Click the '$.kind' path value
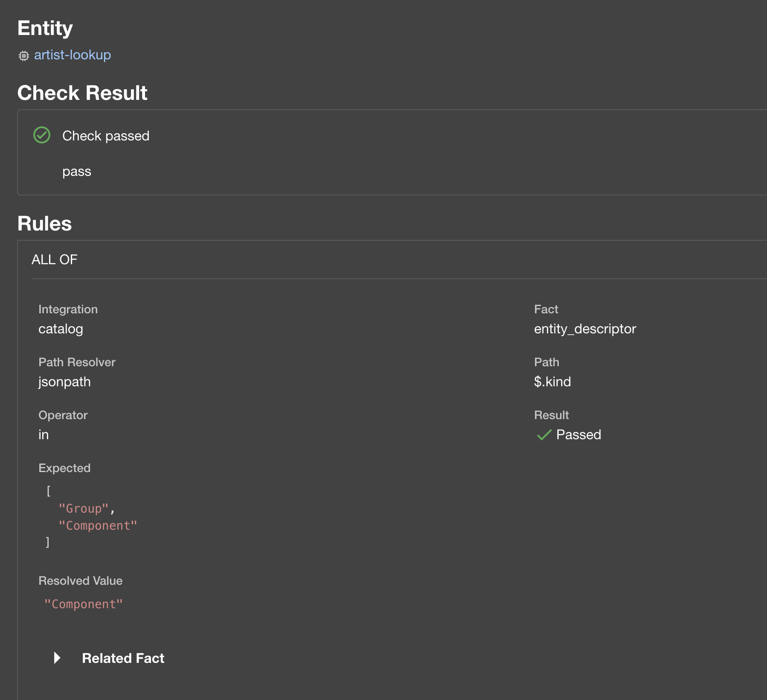This screenshot has height=700, width=767. point(552,382)
